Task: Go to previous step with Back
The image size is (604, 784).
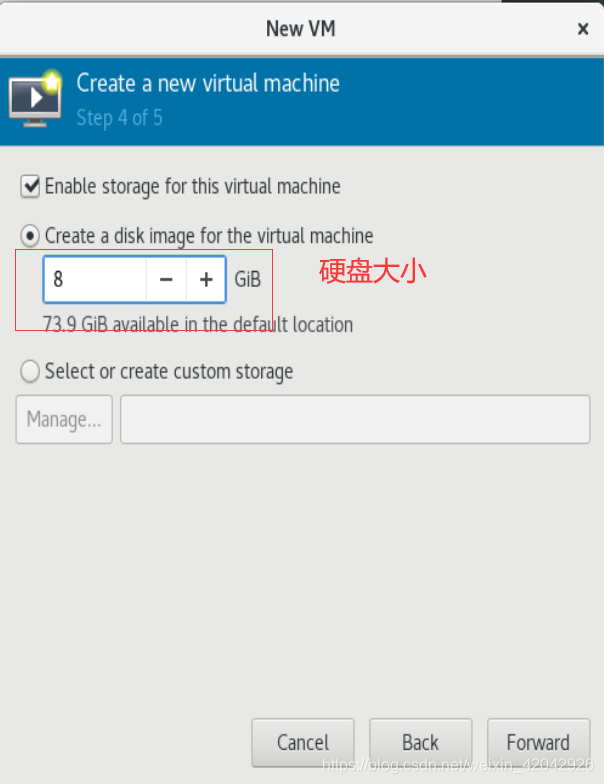Action: pos(420,742)
